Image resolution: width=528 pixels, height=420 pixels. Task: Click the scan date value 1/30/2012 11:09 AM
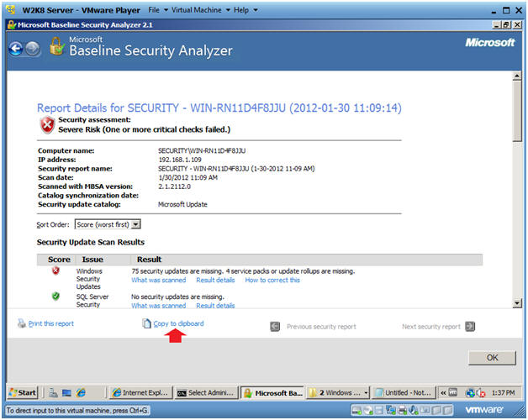(x=187, y=177)
